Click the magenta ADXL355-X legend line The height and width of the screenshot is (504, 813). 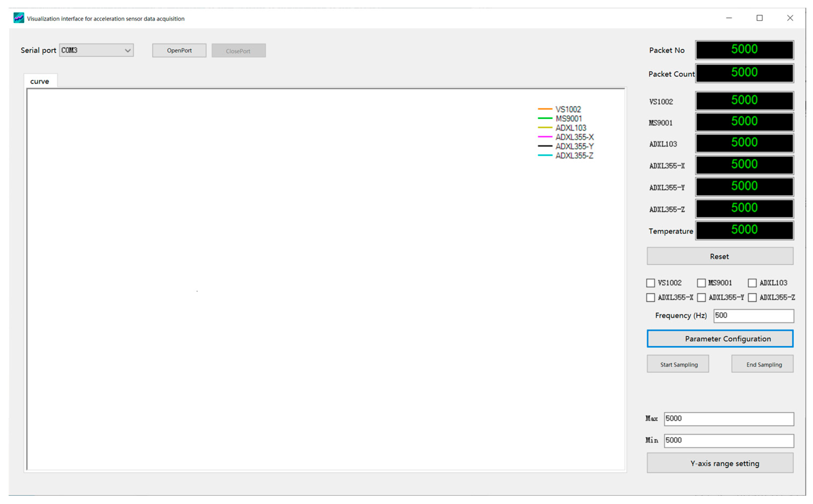pyautogui.click(x=545, y=137)
